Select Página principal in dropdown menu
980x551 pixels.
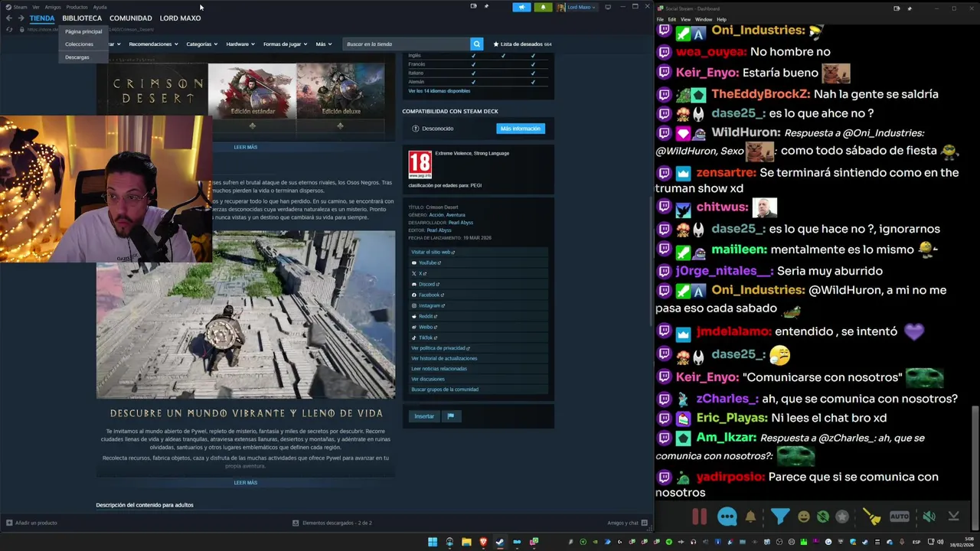click(83, 31)
